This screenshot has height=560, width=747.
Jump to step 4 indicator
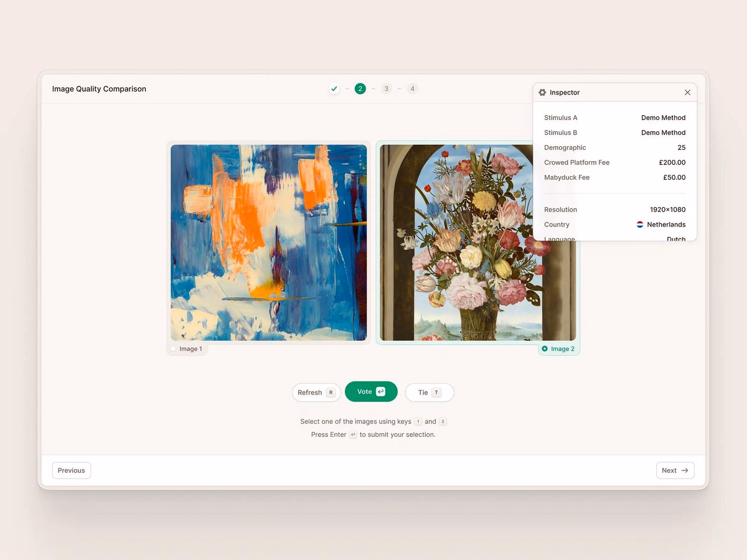click(x=412, y=89)
